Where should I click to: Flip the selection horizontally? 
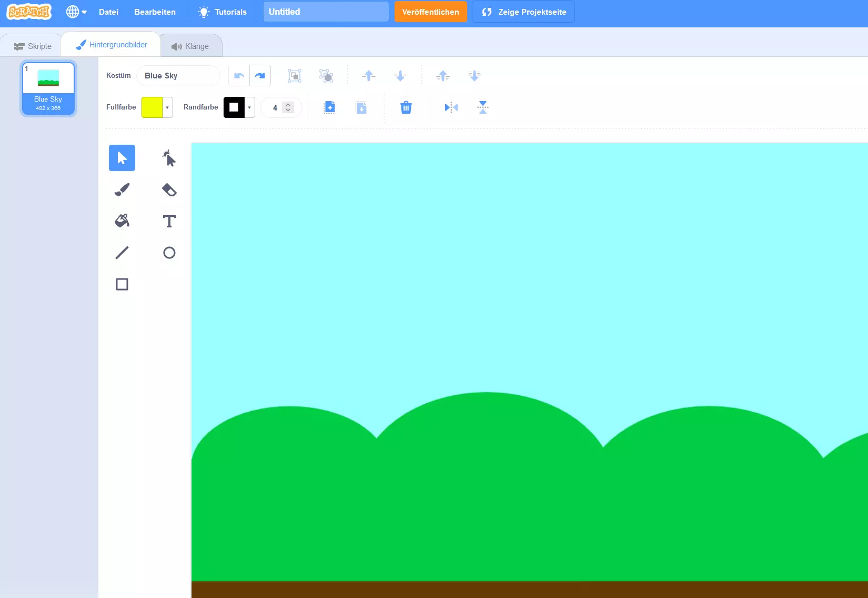[x=450, y=107]
